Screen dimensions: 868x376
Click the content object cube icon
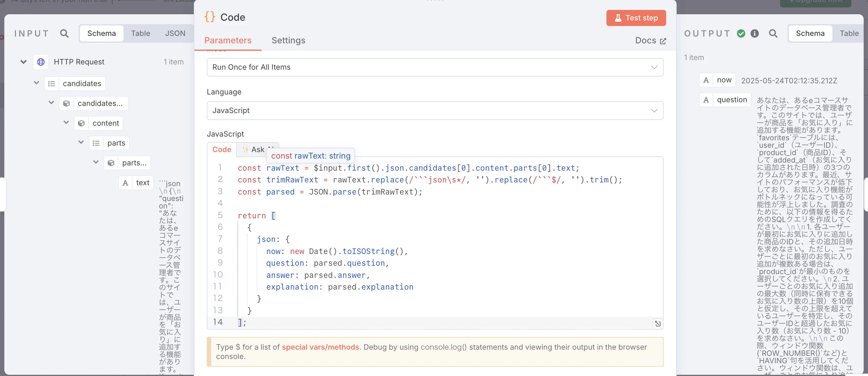click(x=81, y=123)
